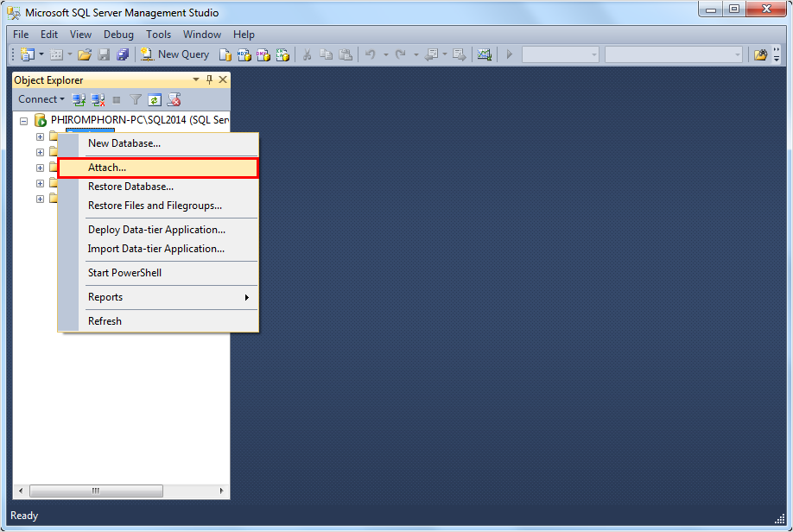Image resolution: width=793 pixels, height=532 pixels.
Task: Choose Restore Files and Filegroups...
Action: click(x=158, y=206)
